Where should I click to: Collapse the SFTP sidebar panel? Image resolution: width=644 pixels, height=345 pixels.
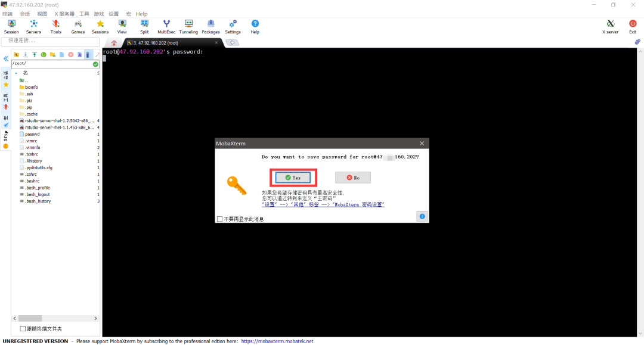[6, 59]
